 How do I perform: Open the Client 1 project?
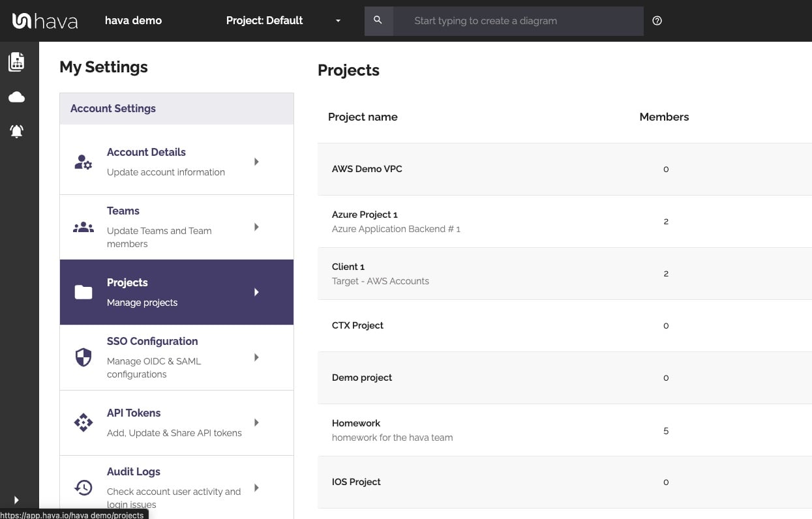coord(348,267)
